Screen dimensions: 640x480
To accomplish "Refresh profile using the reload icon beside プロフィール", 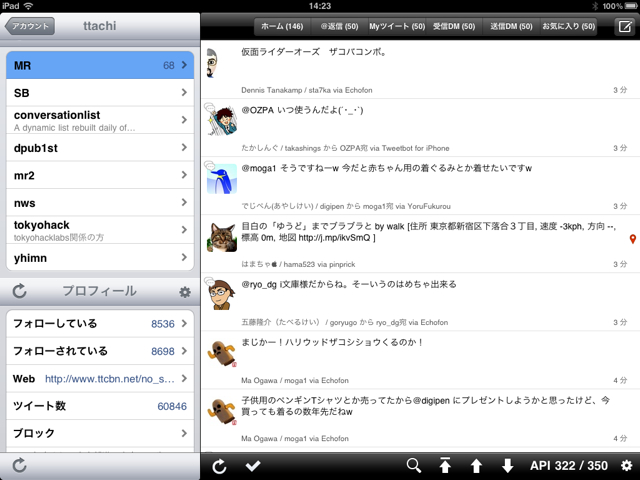I will (19, 292).
